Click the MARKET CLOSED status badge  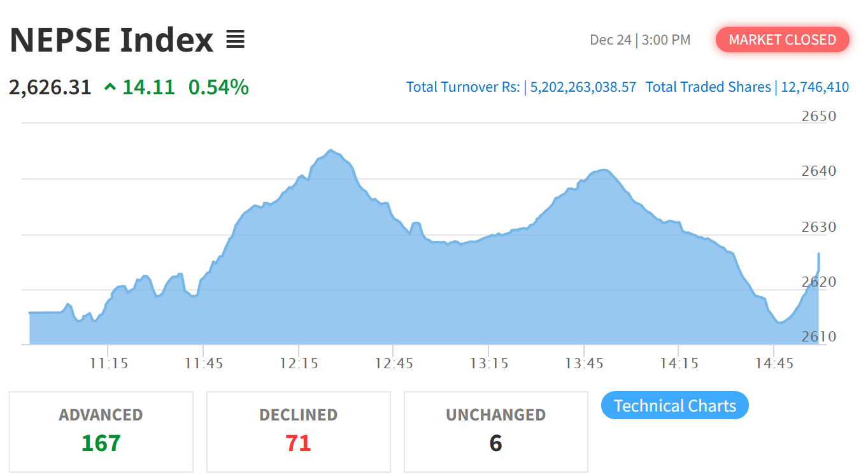(782, 39)
